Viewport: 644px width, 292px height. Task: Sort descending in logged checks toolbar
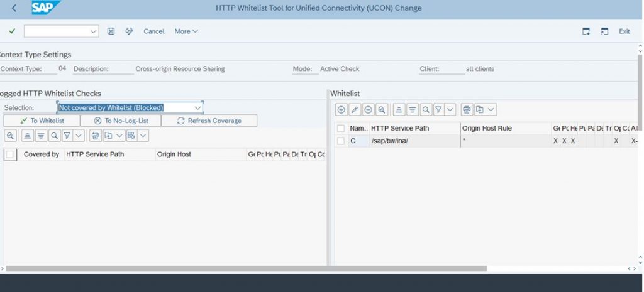tap(41, 136)
